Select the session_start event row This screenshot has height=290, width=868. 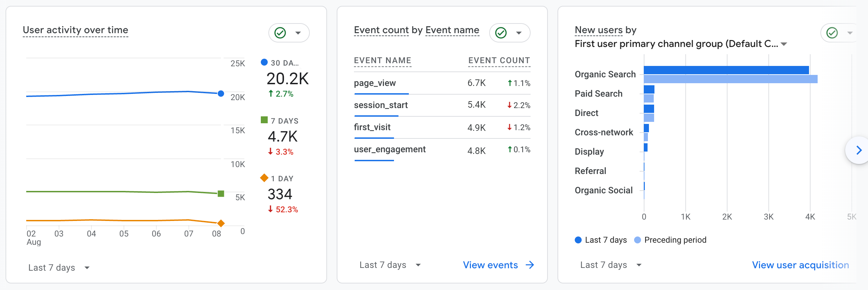click(381, 105)
